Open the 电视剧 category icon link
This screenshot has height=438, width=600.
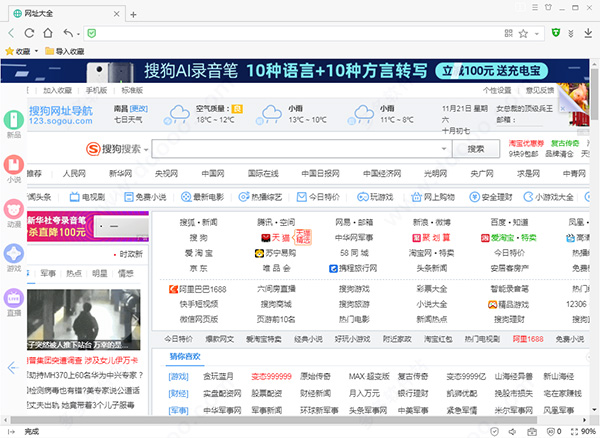87,197
